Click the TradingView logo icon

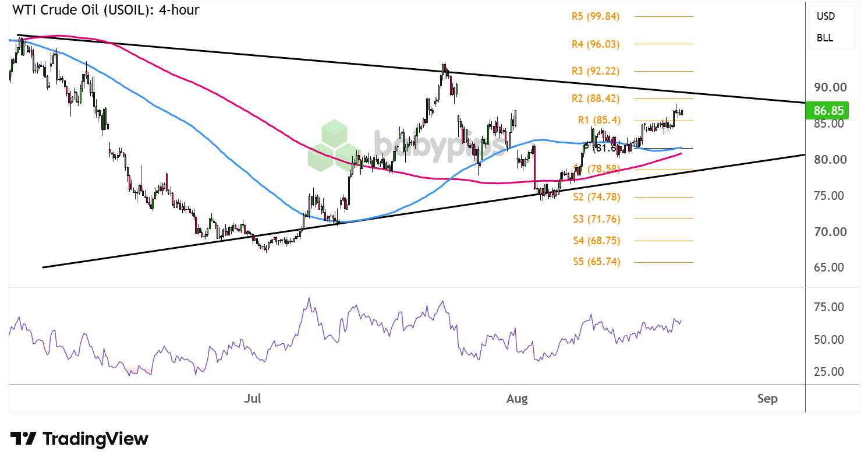click(x=23, y=439)
